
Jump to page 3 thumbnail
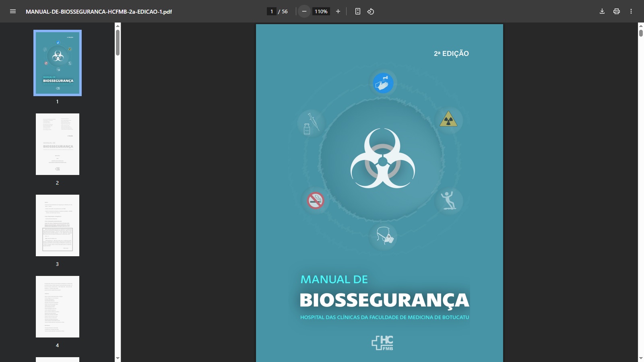[x=58, y=225]
